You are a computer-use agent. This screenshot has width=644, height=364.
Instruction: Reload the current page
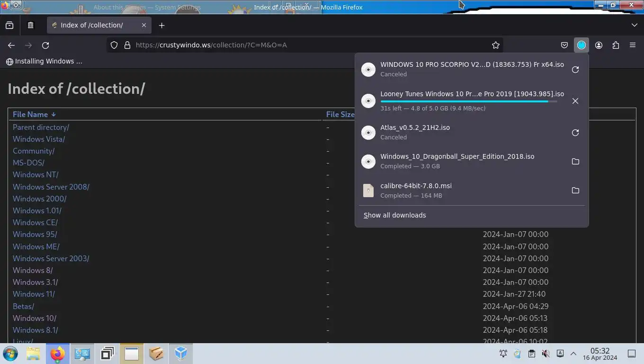[45, 45]
